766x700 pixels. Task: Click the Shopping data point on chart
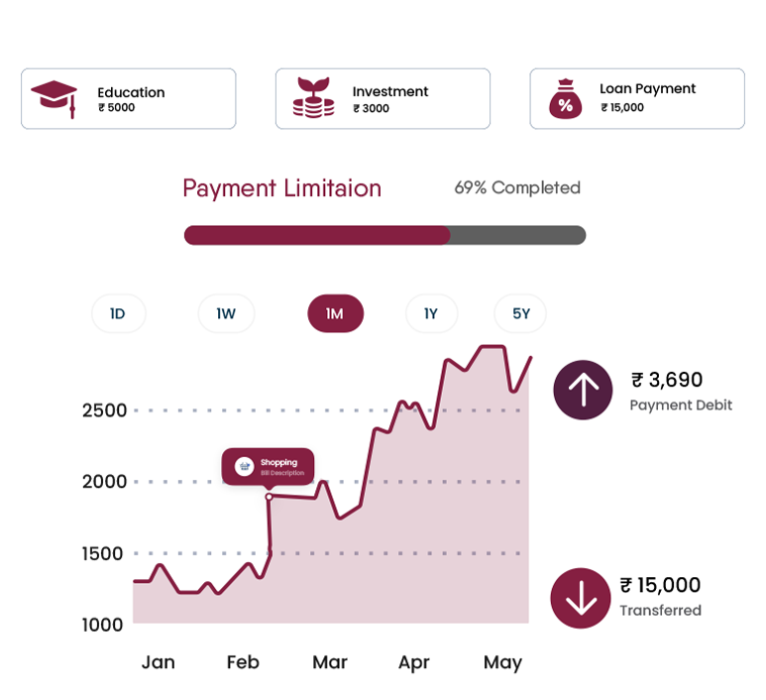click(269, 497)
